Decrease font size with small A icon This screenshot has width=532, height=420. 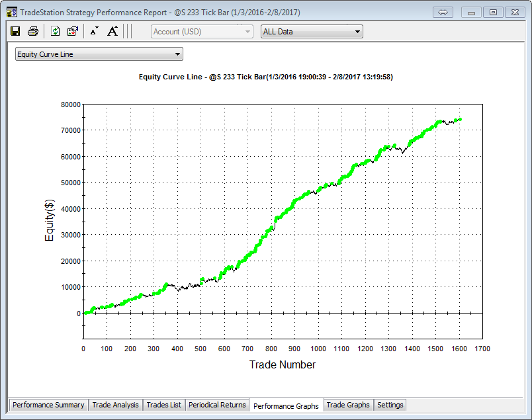[94, 31]
